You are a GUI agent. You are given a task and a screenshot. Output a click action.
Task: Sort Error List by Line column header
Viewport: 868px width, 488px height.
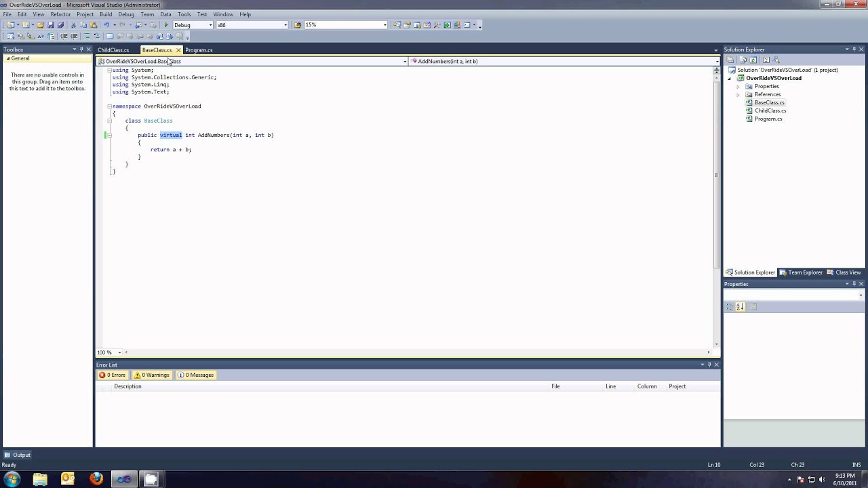(x=611, y=386)
